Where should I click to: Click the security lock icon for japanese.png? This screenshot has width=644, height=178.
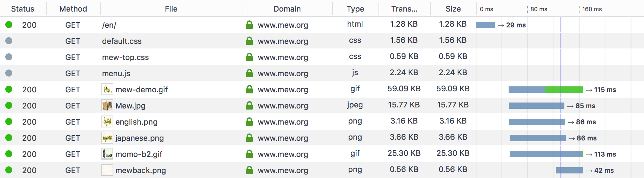pos(249,138)
